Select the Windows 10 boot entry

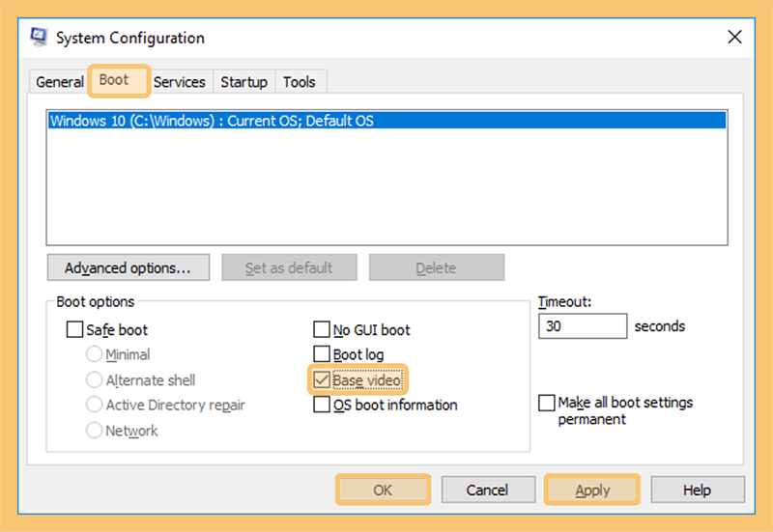pos(387,121)
